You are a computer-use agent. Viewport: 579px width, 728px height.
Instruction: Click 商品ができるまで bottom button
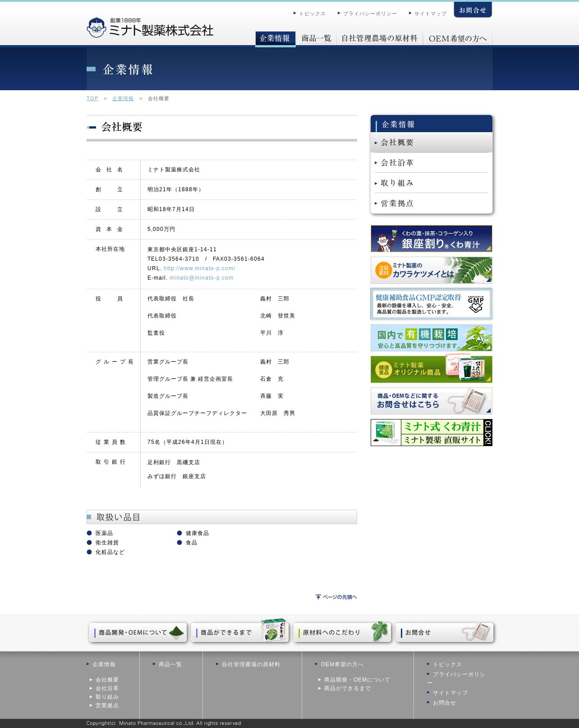pyautogui.click(x=240, y=632)
